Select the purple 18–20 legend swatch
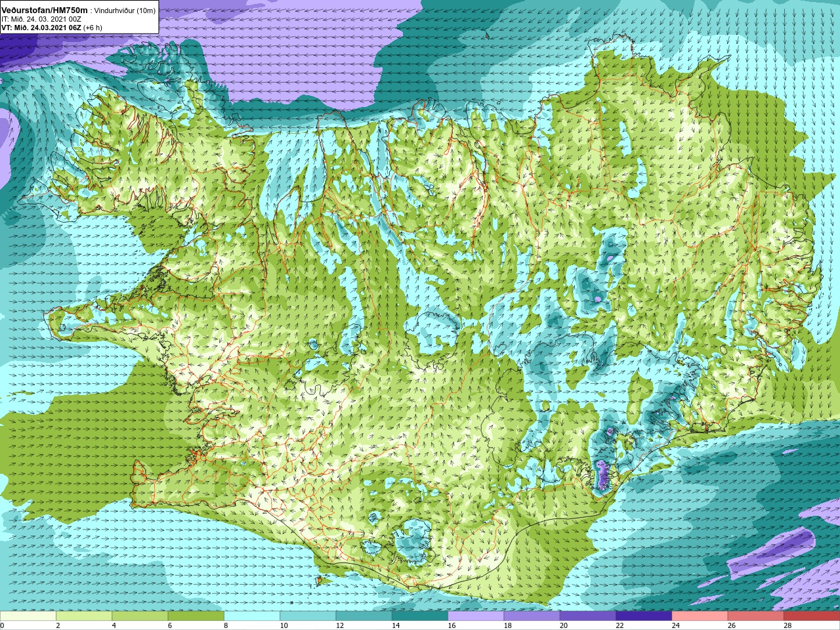The height and width of the screenshot is (630, 840). point(532,616)
